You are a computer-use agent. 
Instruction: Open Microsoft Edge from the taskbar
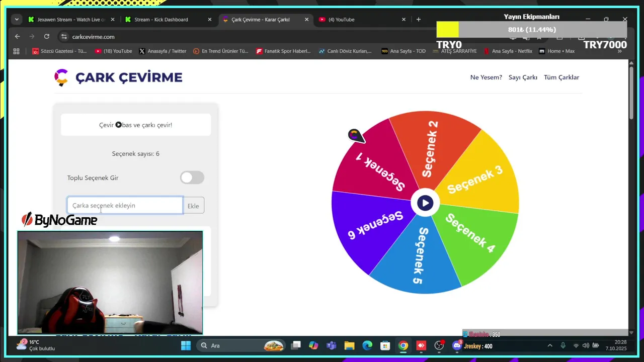point(367,345)
